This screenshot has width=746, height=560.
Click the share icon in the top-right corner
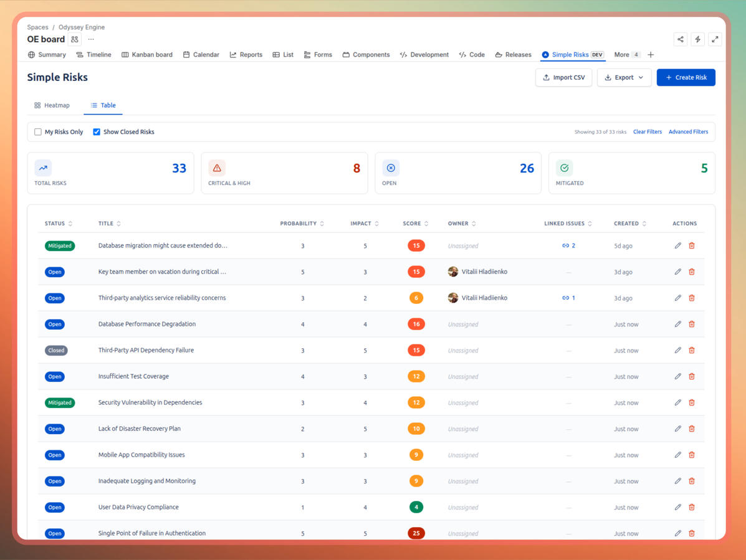(x=680, y=39)
